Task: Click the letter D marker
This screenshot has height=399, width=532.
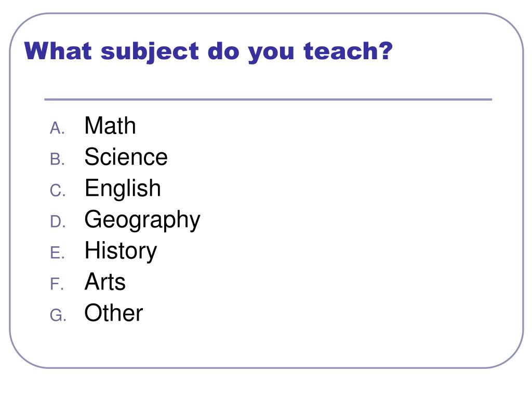Action: [x=57, y=222]
